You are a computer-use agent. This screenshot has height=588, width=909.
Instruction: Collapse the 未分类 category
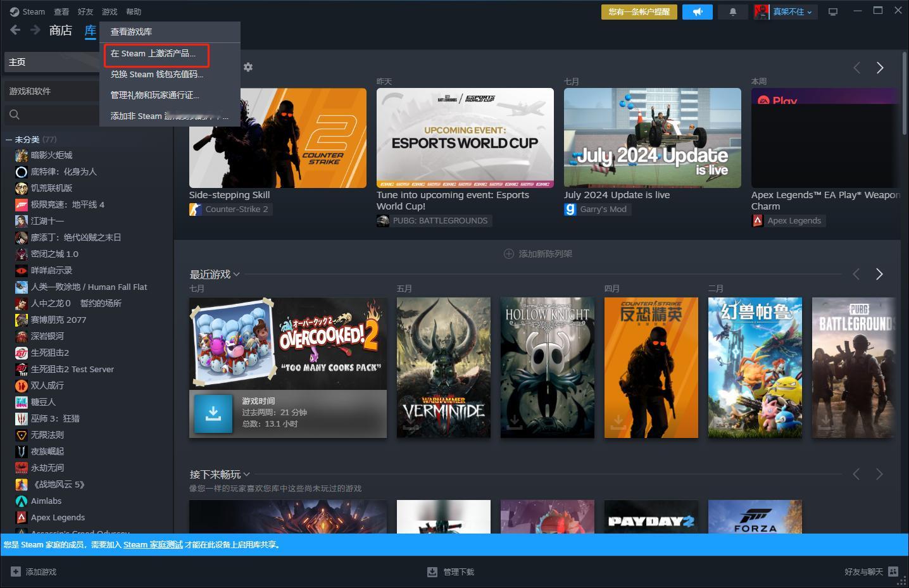click(9, 139)
